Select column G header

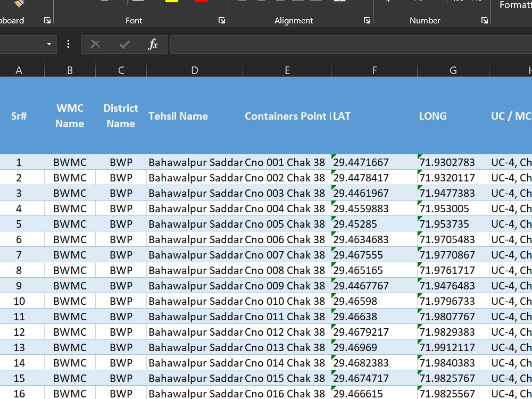453,71
